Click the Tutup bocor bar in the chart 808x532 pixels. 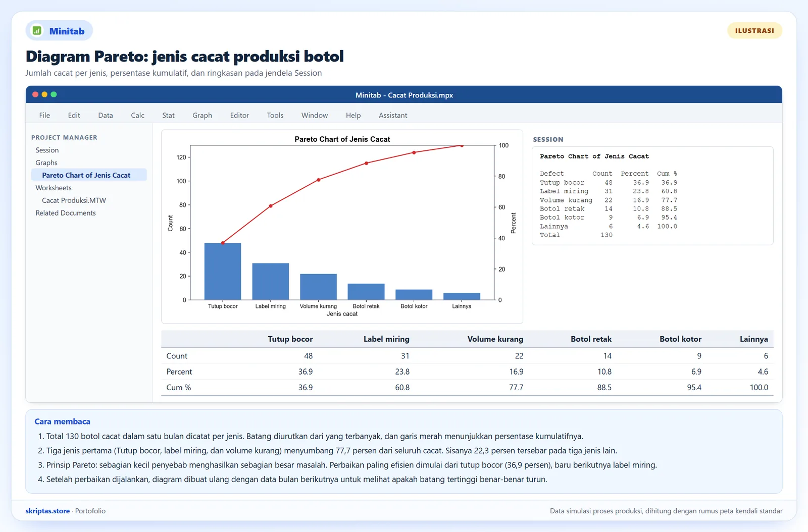(223, 272)
